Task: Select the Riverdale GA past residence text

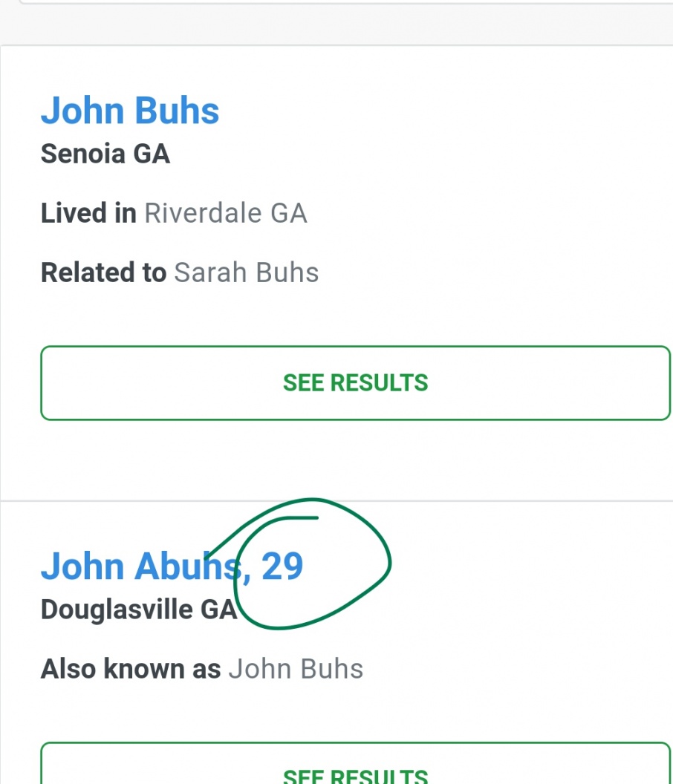Action: pos(226,213)
